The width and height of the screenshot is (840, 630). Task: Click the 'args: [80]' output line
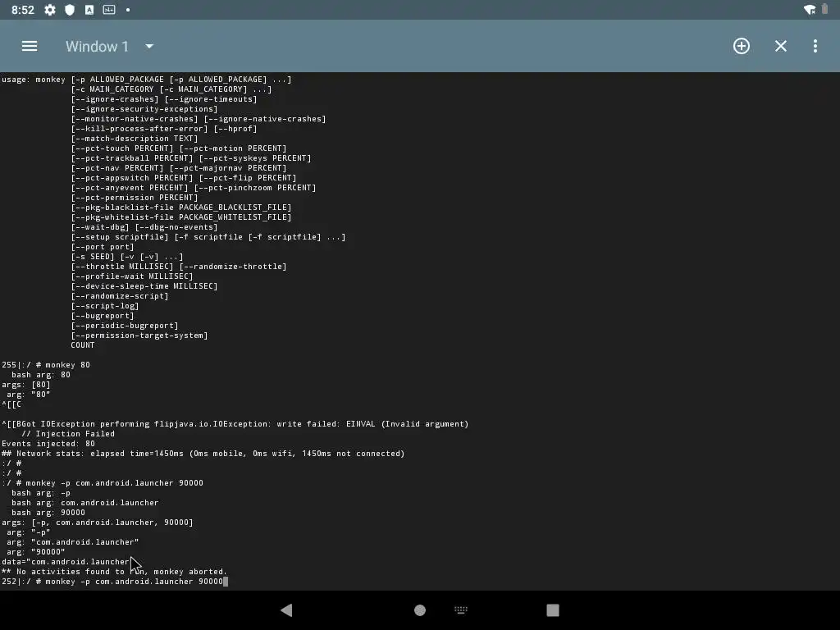coord(26,385)
